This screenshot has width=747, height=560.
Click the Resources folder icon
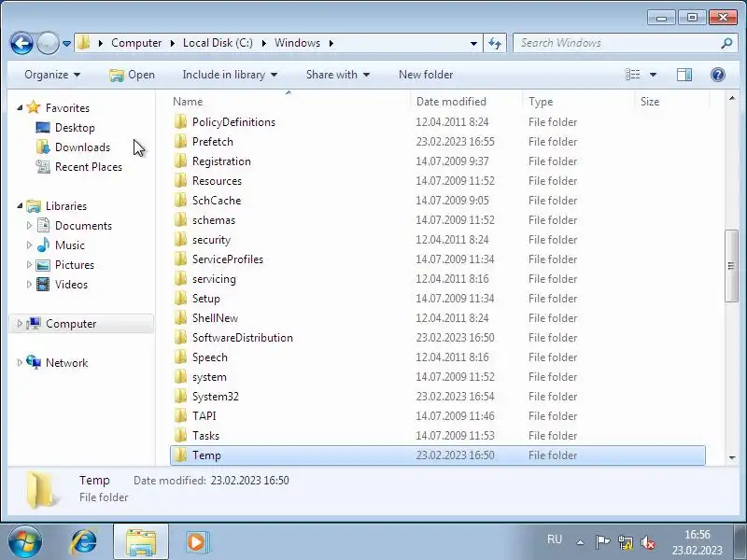click(180, 180)
